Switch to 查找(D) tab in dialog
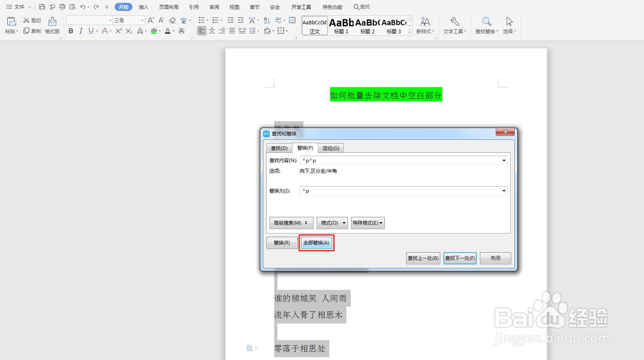644x360 pixels. 279,148
